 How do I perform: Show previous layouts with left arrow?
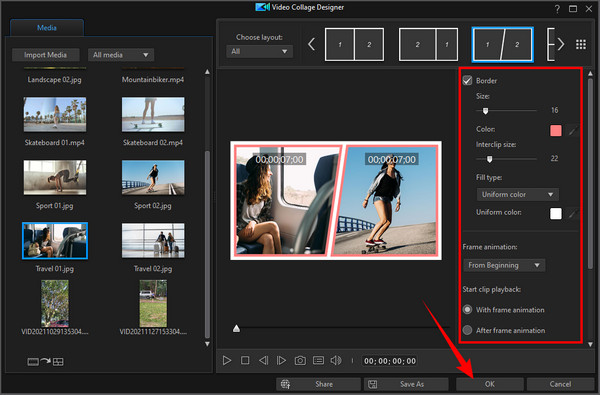pyautogui.click(x=311, y=44)
